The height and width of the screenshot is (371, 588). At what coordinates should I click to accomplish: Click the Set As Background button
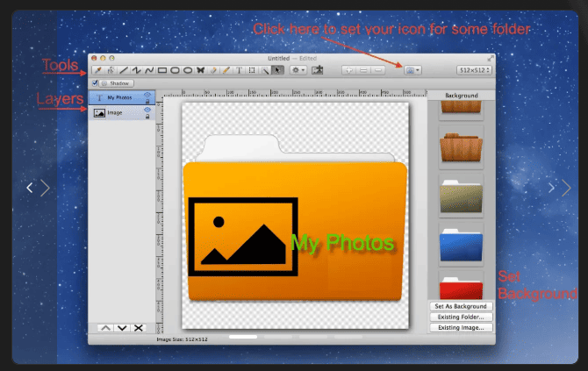(x=461, y=306)
